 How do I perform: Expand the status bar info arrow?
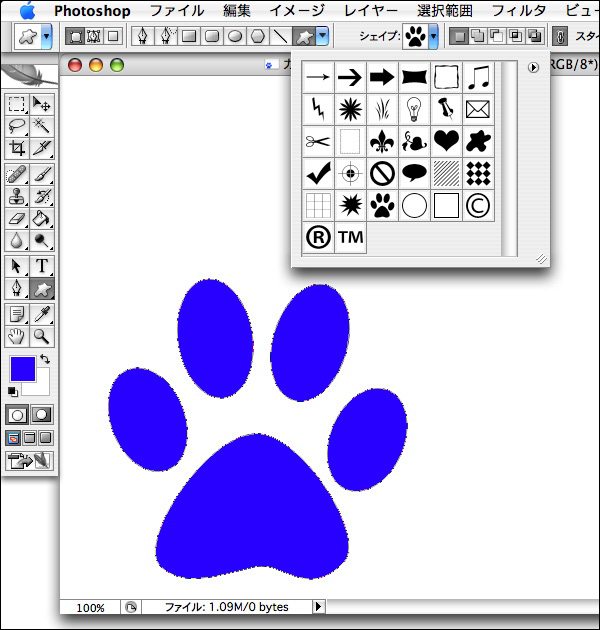pos(319,607)
